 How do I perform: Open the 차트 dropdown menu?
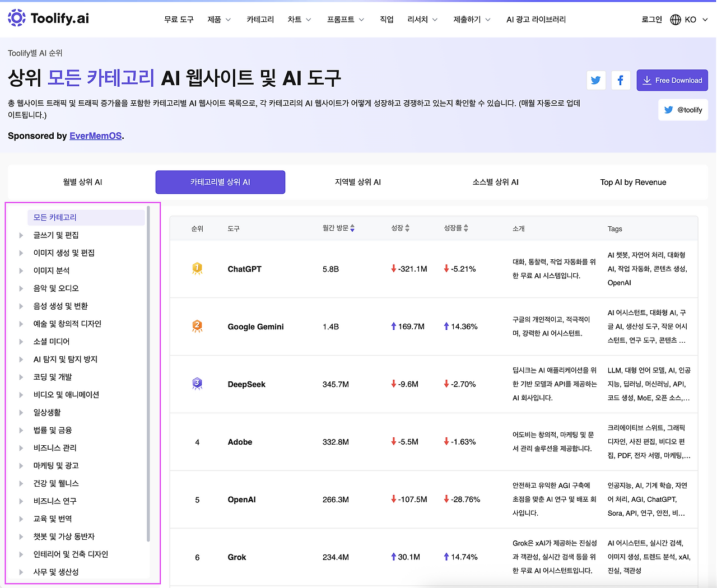click(300, 20)
